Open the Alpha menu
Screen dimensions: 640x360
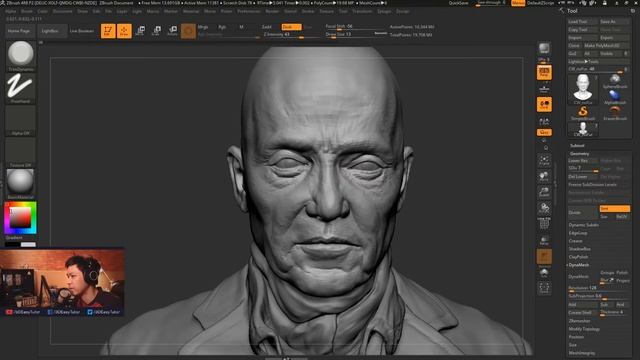click(11, 11)
